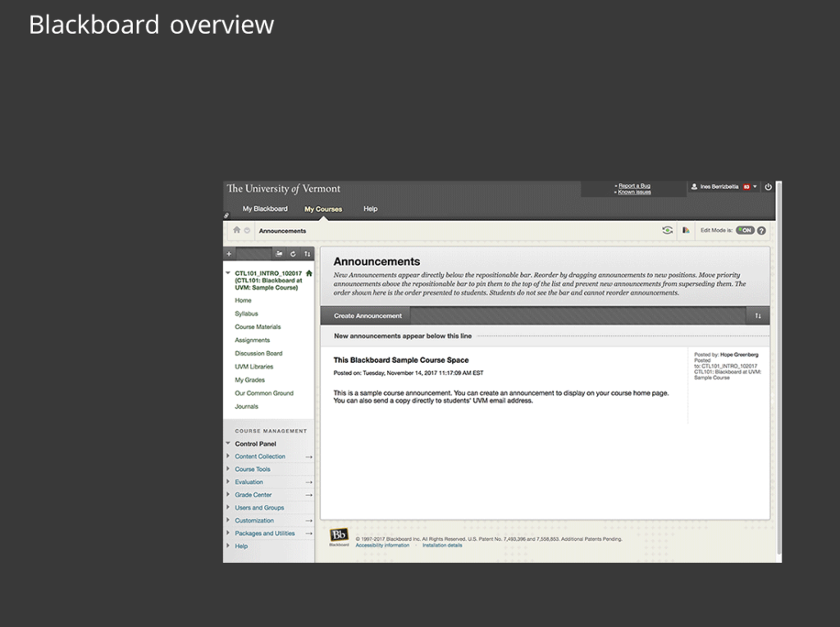Click the Create Announcement button
Screen dimensions: 840x627
tap(367, 316)
